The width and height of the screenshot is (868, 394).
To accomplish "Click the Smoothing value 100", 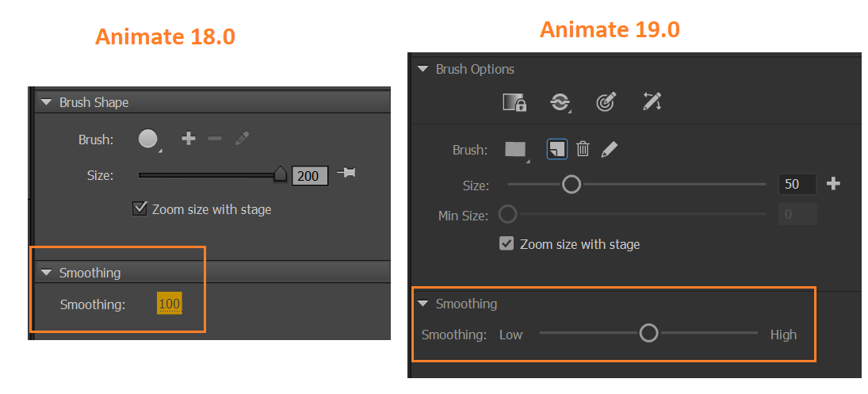I will (170, 304).
